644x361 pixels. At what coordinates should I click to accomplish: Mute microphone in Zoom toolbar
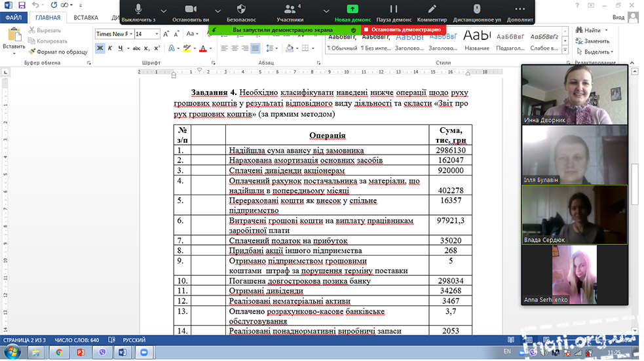point(138,12)
